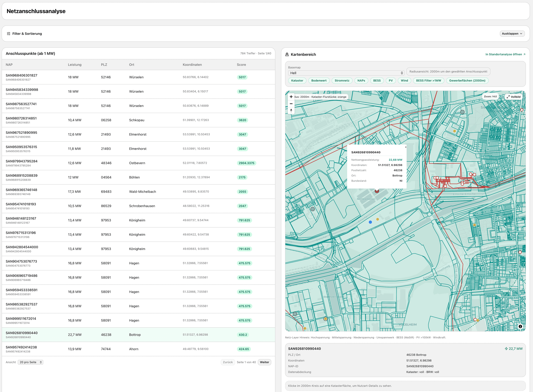
Task: Reset map orientation with the compass arrow
Action: pyautogui.click(x=291, y=110)
